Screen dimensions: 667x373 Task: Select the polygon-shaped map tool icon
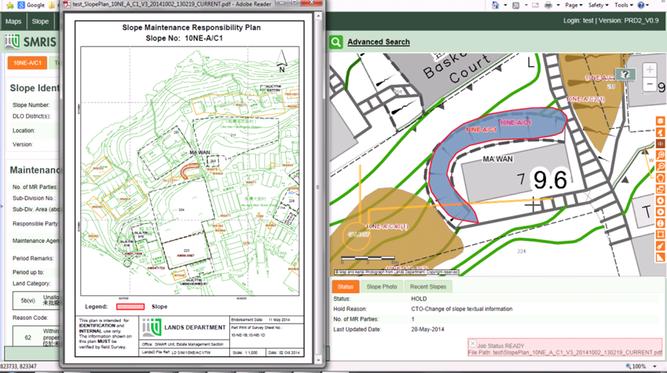661,178
